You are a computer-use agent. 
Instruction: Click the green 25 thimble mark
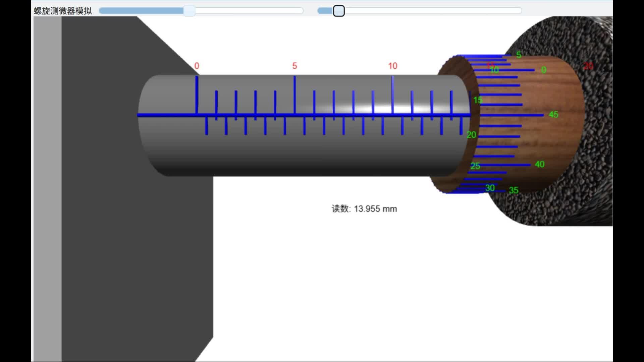(x=475, y=166)
